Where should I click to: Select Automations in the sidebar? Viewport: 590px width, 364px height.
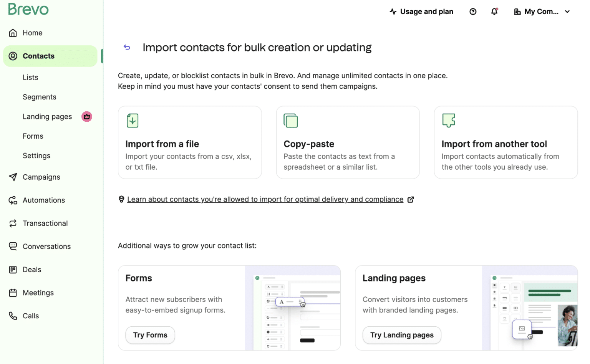[x=43, y=200]
